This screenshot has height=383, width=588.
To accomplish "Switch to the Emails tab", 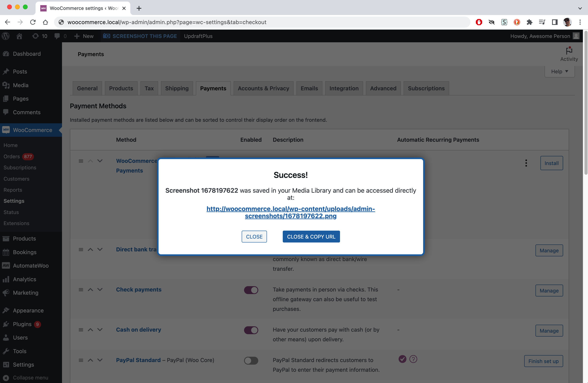I will pyautogui.click(x=309, y=88).
